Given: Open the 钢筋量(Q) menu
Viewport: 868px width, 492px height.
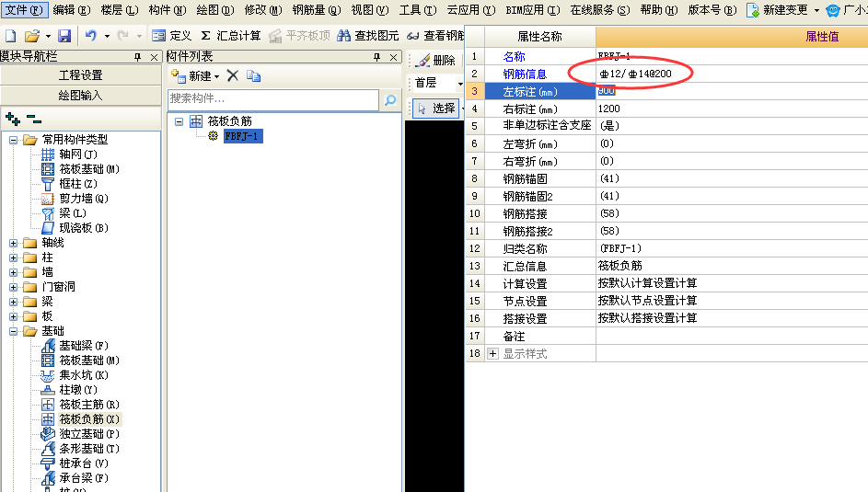Looking at the screenshot, I should tap(317, 10).
